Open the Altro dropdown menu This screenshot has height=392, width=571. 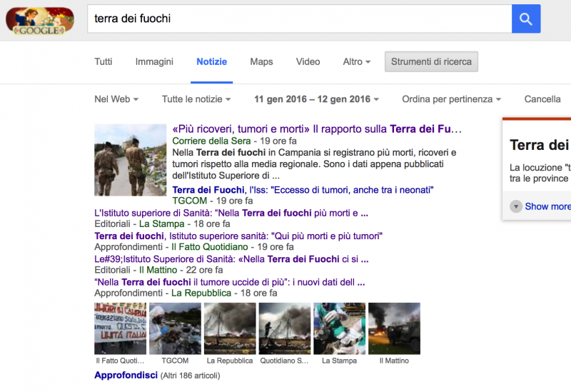(356, 61)
